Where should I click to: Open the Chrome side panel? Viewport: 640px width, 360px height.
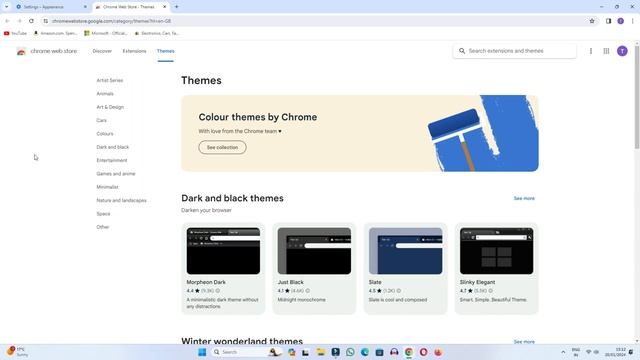coord(608,21)
